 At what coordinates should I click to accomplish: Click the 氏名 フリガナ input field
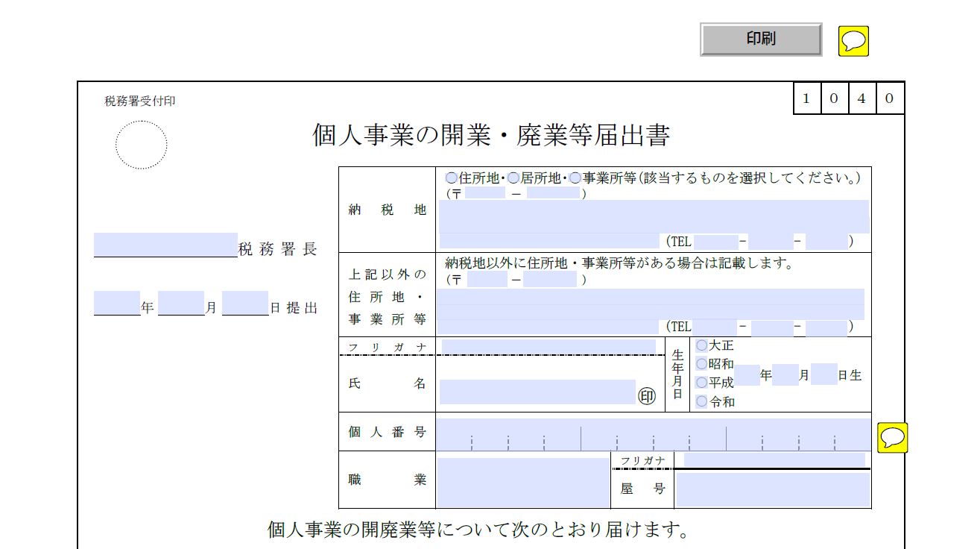point(549,347)
